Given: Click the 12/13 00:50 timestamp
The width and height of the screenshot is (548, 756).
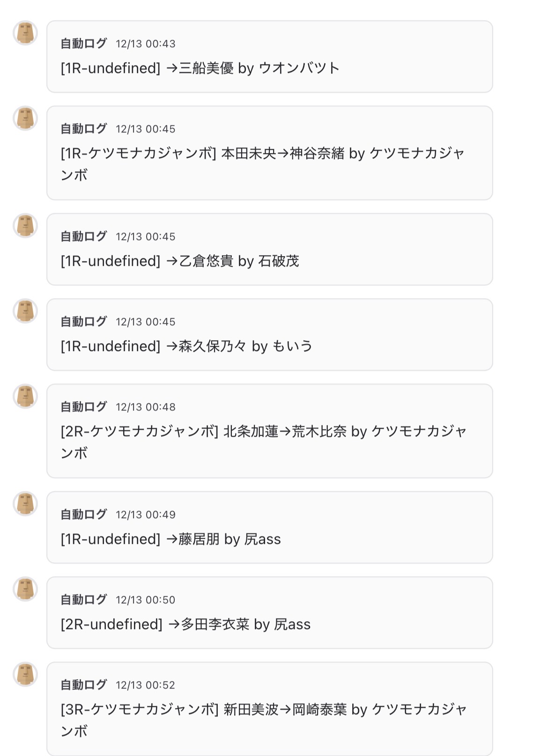Looking at the screenshot, I should coord(146,600).
